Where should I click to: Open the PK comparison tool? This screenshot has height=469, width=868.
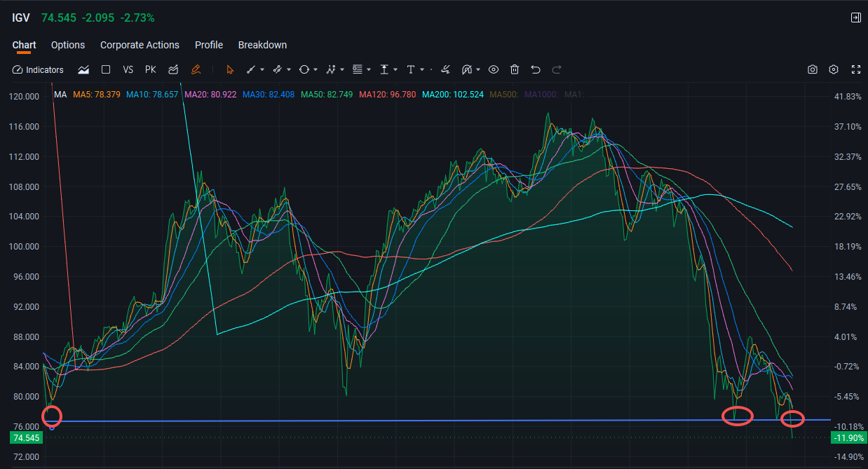click(x=151, y=69)
